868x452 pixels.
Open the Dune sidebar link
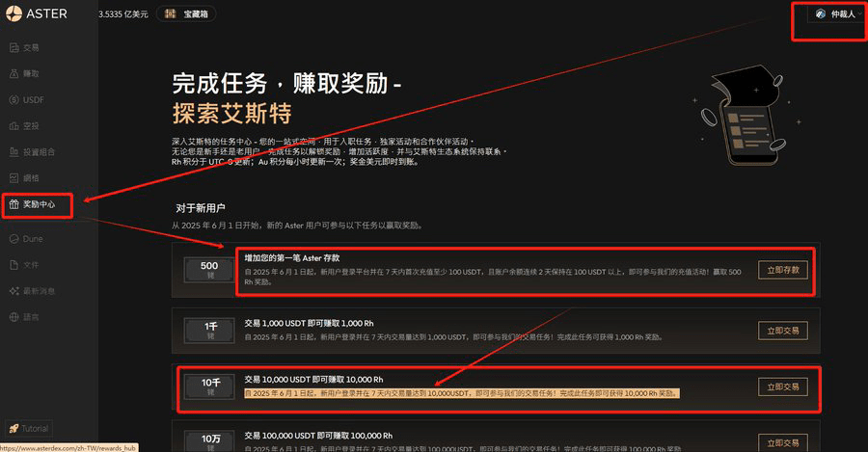point(26,238)
